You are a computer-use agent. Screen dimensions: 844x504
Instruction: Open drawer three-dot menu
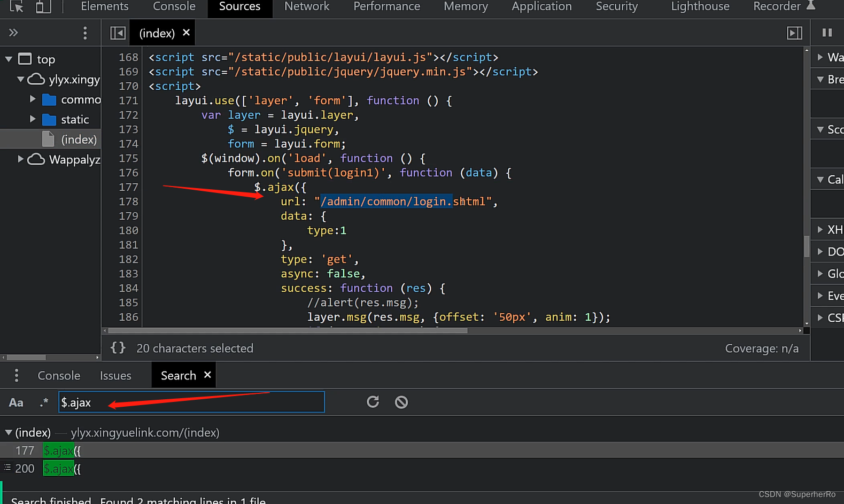tap(17, 376)
